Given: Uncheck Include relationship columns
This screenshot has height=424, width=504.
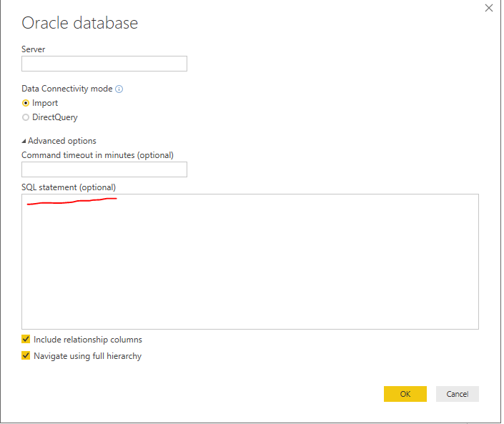Looking at the screenshot, I should [x=26, y=339].
